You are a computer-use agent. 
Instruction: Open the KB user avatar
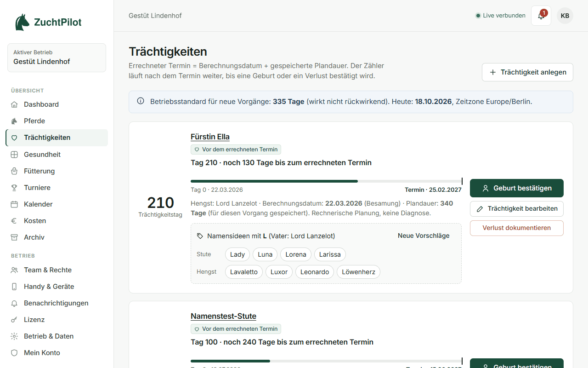pos(565,16)
